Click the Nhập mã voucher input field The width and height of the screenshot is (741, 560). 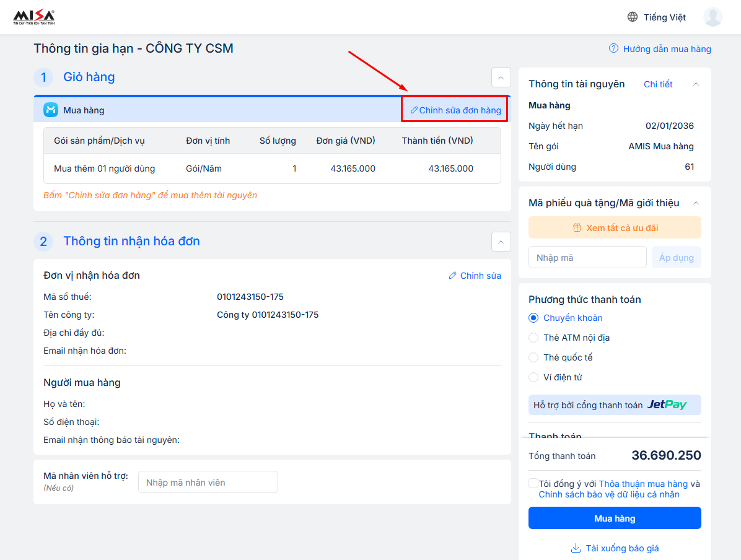587,258
